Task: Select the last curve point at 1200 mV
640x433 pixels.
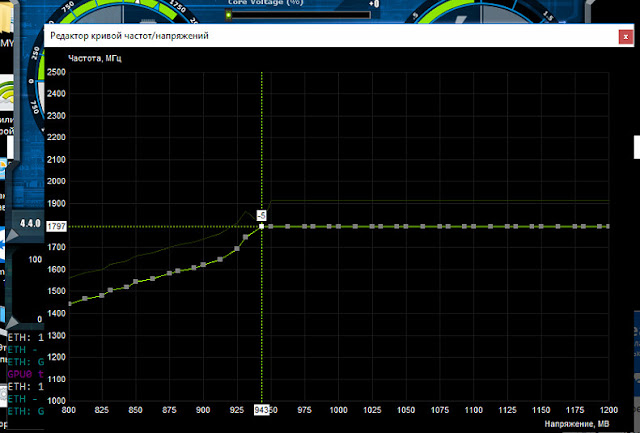Action: (x=607, y=226)
